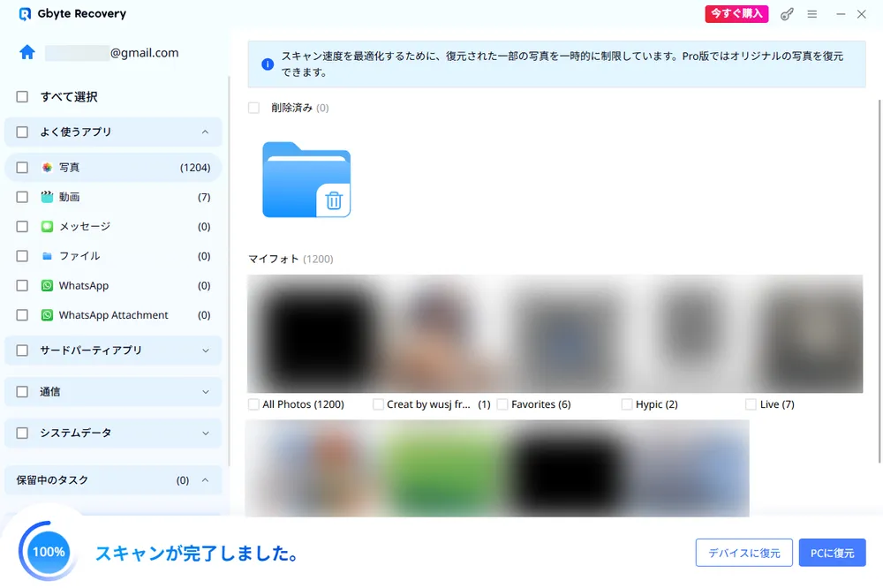
Task: Click the info icon in the blue banner
Action: point(266,64)
